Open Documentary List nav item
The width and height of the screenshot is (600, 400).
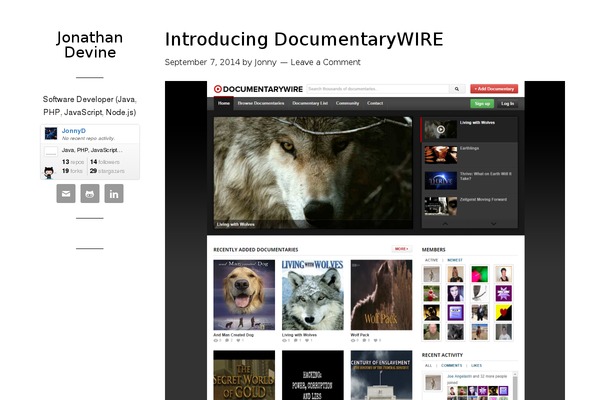coord(310,103)
